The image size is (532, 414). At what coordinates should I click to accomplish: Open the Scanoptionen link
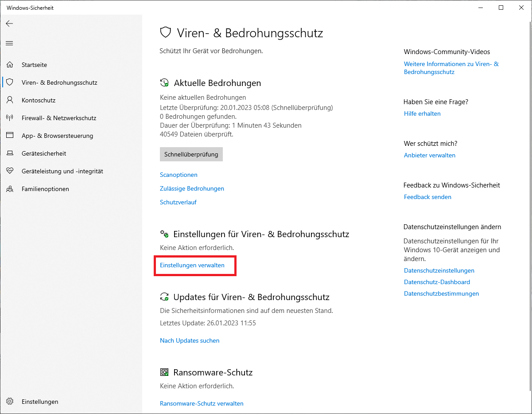[x=179, y=175]
